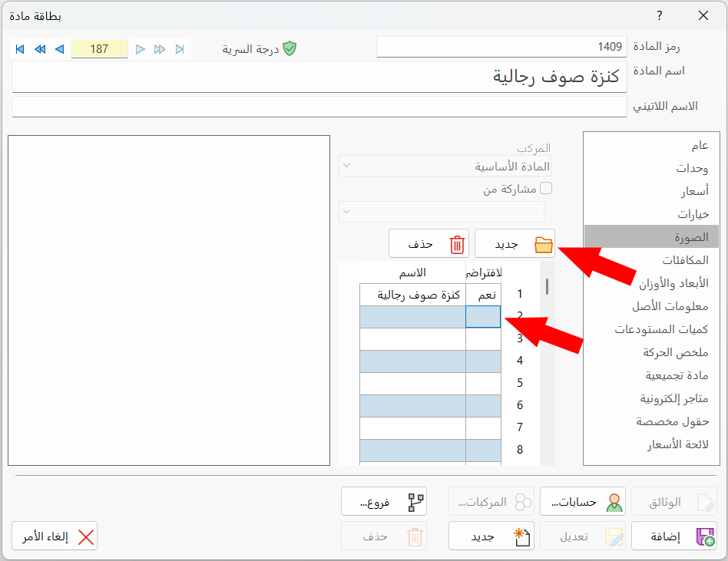Open the dropdown below مشاركة من
The image size is (728, 561).
pos(442,212)
